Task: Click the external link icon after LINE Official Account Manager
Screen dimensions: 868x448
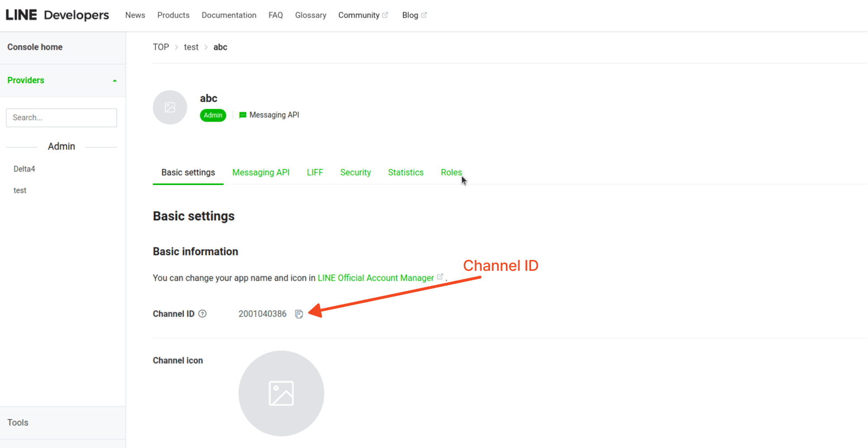Action: [x=440, y=277]
